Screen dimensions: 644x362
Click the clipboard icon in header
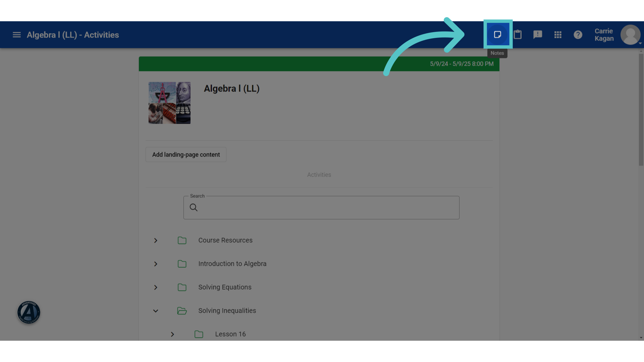point(518,35)
